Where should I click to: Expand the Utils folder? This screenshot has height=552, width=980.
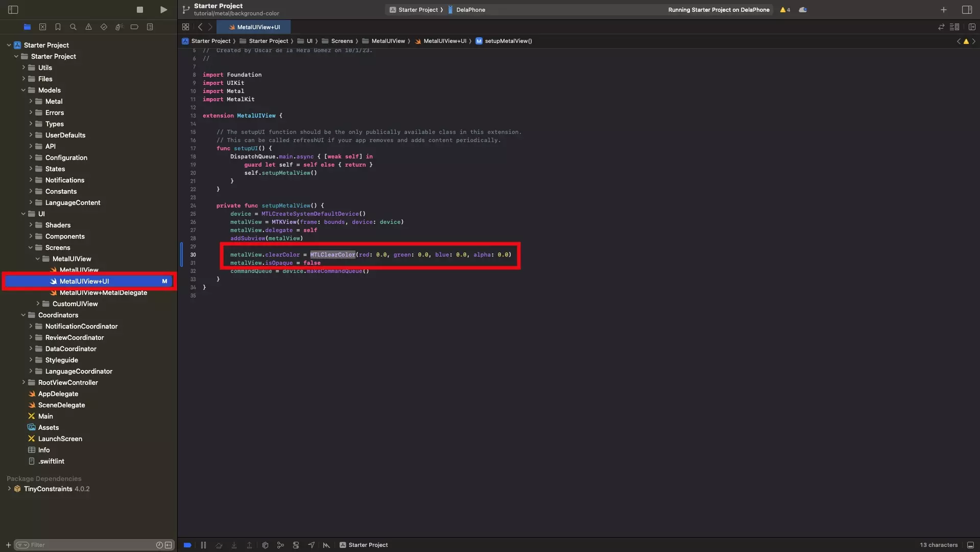[x=23, y=67]
